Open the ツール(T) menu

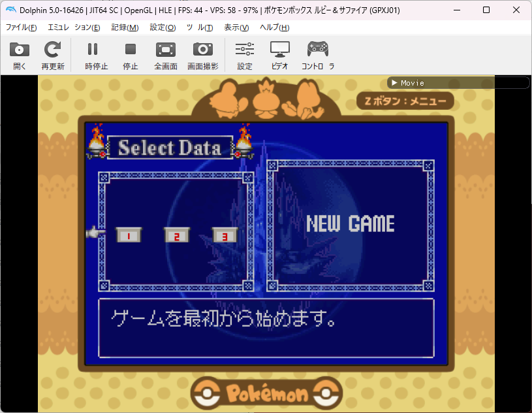click(200, 27)
